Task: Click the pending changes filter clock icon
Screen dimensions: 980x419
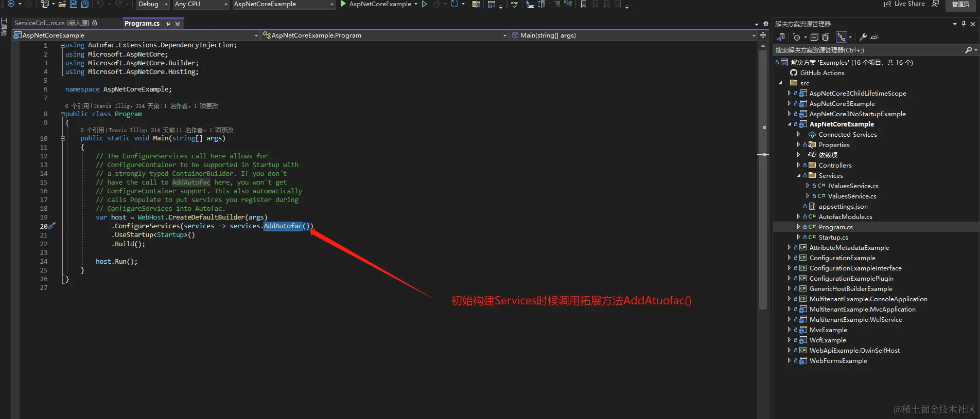Action: point(797,37)
